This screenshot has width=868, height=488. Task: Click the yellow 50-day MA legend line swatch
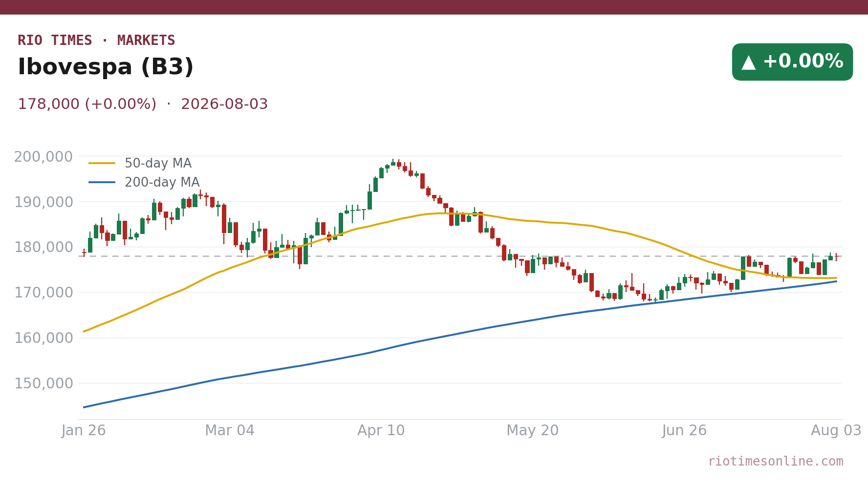coord(102,164)
